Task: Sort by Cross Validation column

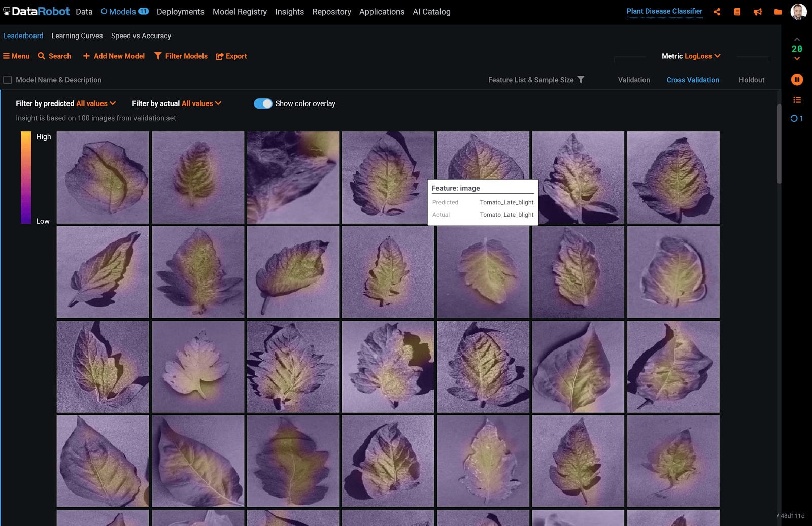Action: click(693, 80)
